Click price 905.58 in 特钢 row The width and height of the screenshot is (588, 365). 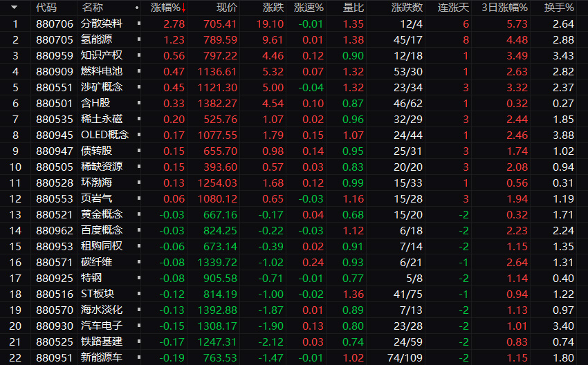(x=220, y=278)
